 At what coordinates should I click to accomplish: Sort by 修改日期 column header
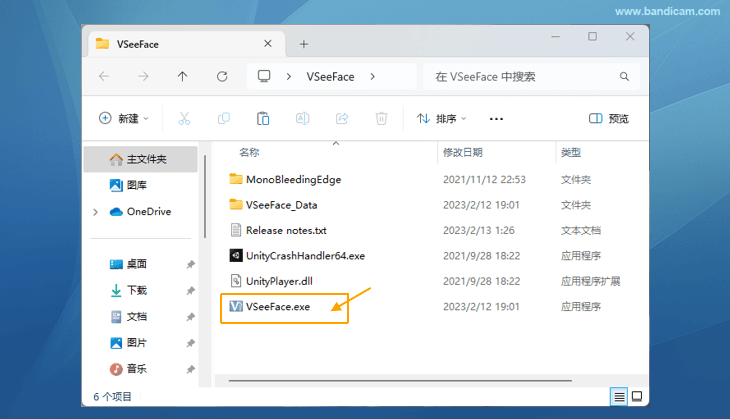[x=463, y=152]
